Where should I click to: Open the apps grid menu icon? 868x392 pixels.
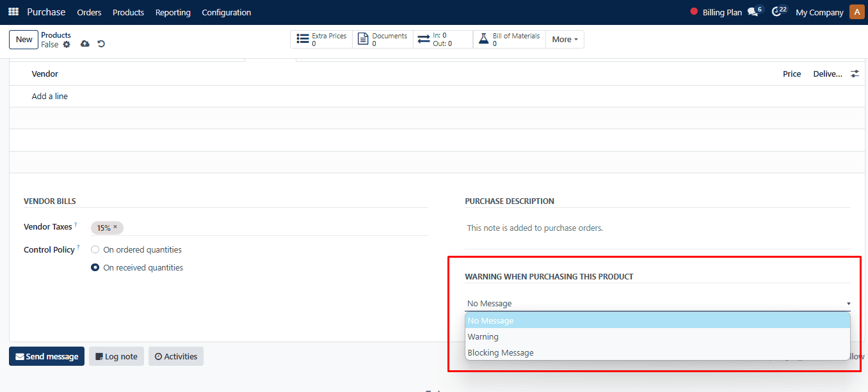(x=13, y=12)
